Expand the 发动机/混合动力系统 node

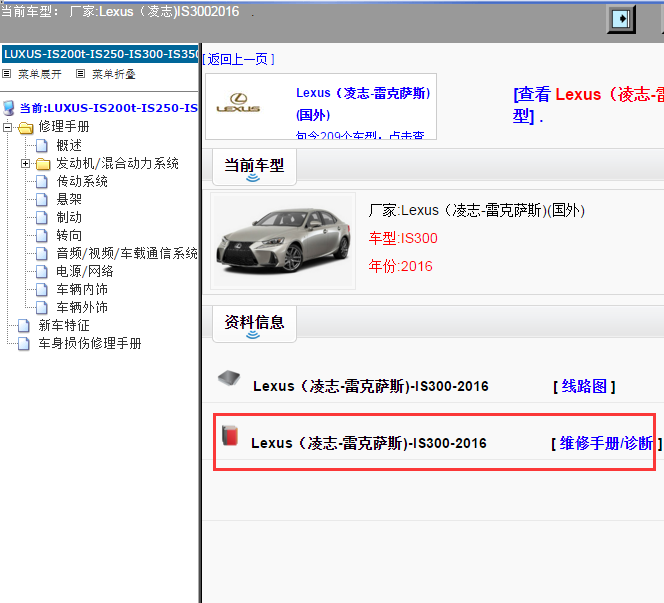pos(25,163)
